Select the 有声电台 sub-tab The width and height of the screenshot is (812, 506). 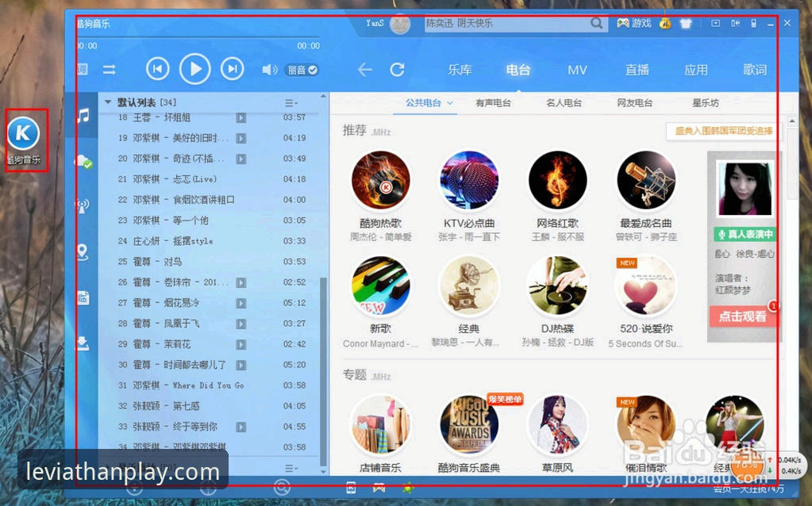(x=493, y=103)
